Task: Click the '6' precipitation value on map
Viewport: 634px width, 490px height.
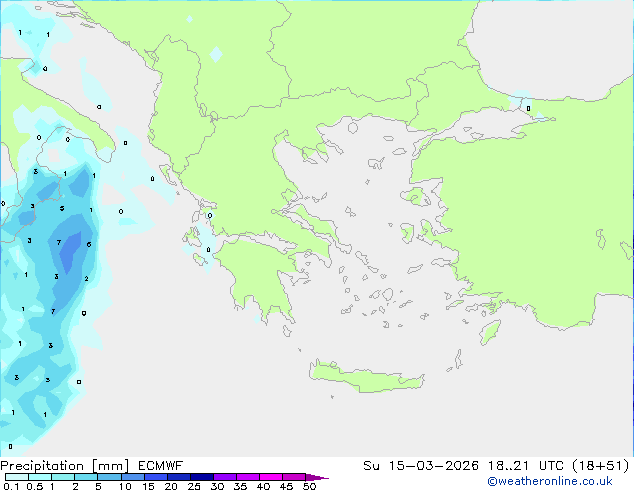Action: (89, 244)
